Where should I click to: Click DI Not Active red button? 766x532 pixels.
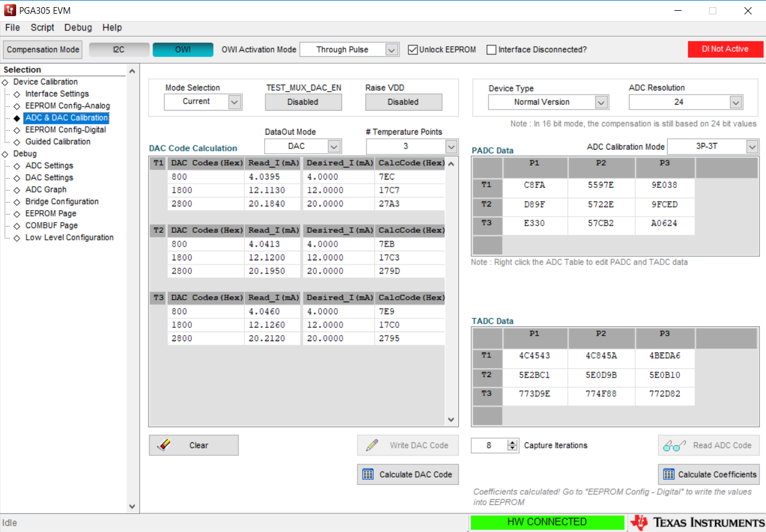click(725, 49)
